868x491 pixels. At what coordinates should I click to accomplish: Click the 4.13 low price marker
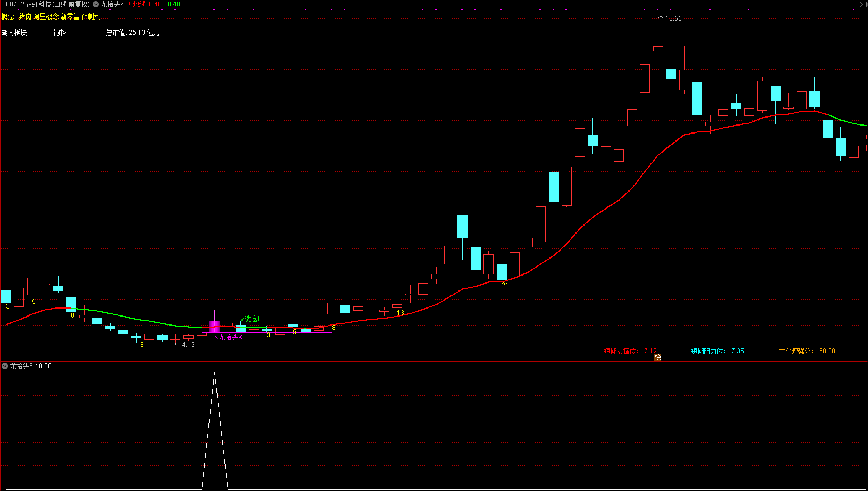pos(188,345)
